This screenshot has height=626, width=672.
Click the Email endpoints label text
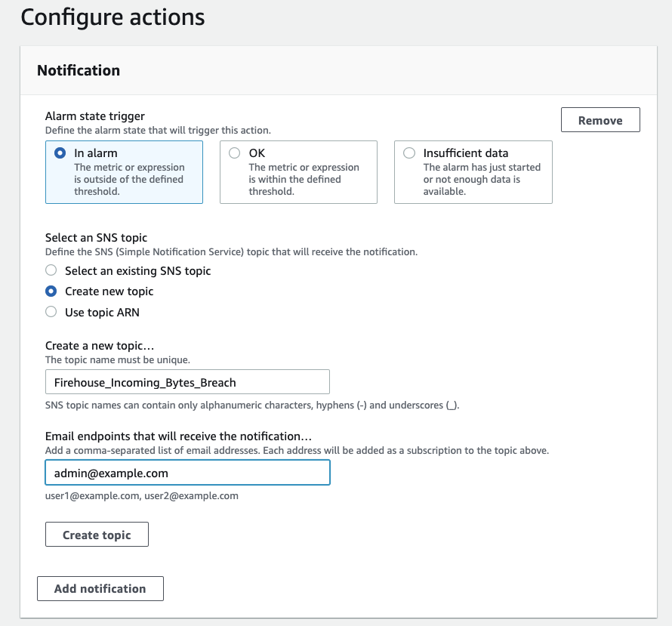tap(178, 436)
